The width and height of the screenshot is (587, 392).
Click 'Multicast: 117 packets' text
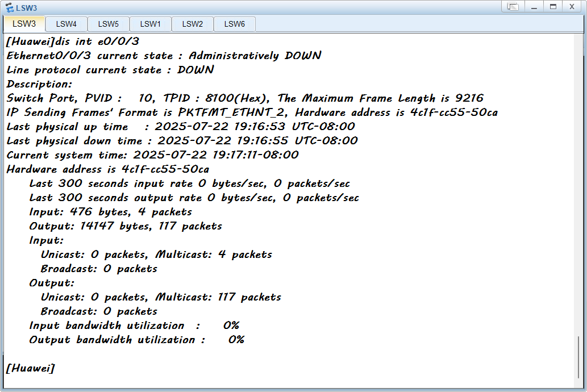pyautogui.click(x=218, y=297)
